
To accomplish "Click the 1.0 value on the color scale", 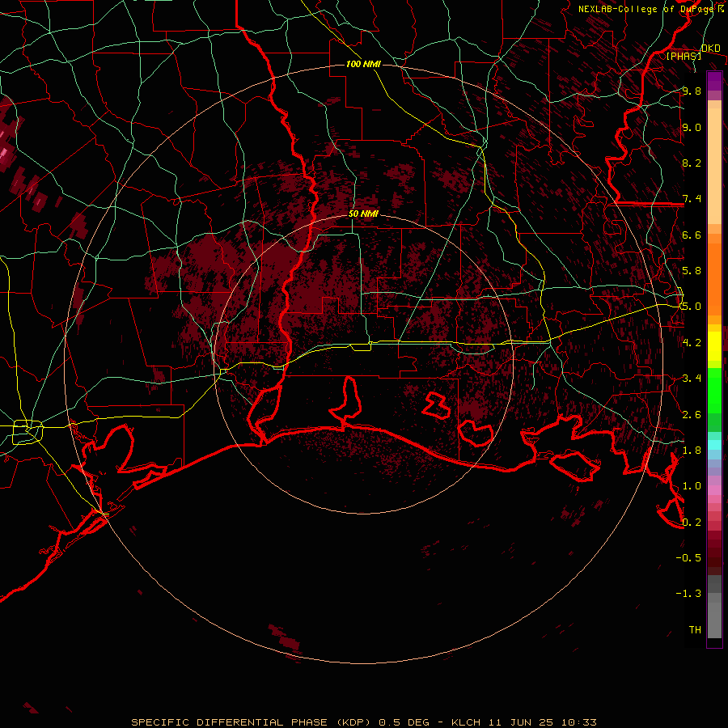I will (692, 485).
